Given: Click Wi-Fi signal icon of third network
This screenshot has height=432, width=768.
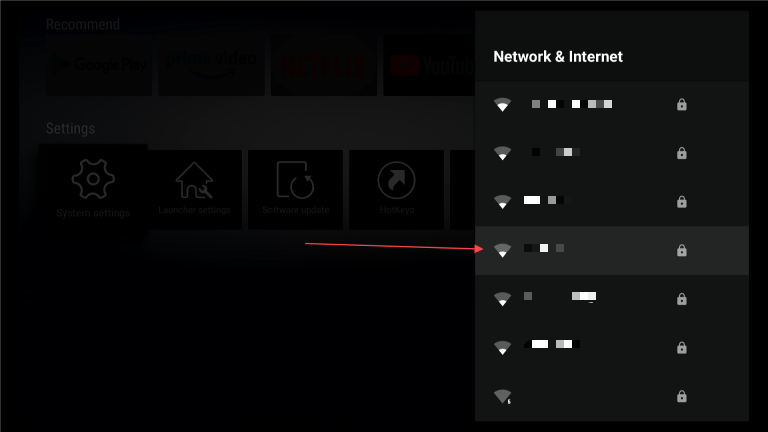Looking at the screenshot, I should [502, 202].
